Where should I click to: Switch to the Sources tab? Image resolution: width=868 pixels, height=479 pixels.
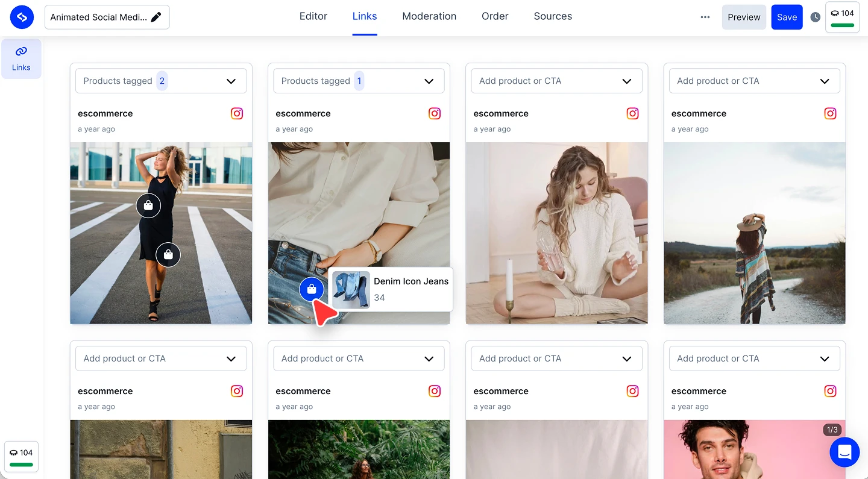(553, 17)
